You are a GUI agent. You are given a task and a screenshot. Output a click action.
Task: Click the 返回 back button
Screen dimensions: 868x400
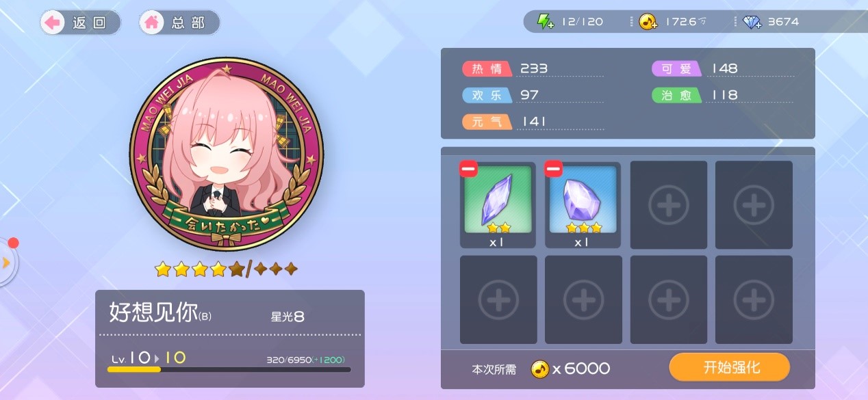(x=80, y=22)
